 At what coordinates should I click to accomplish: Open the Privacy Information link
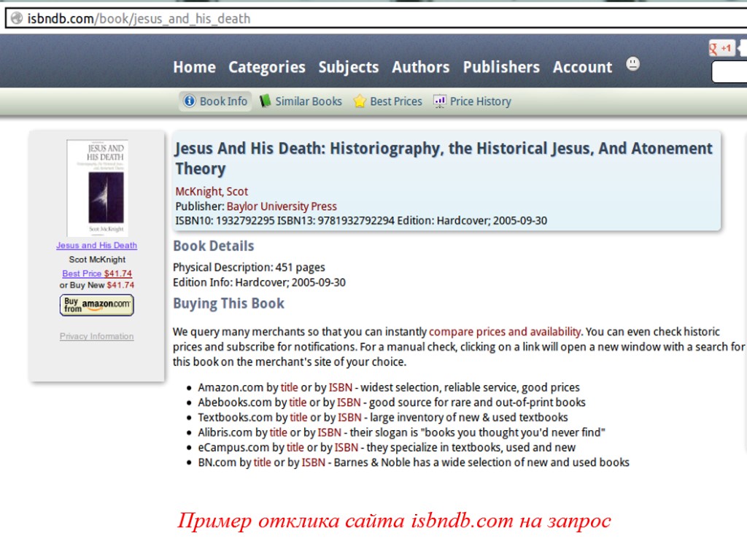click(97, 336)
